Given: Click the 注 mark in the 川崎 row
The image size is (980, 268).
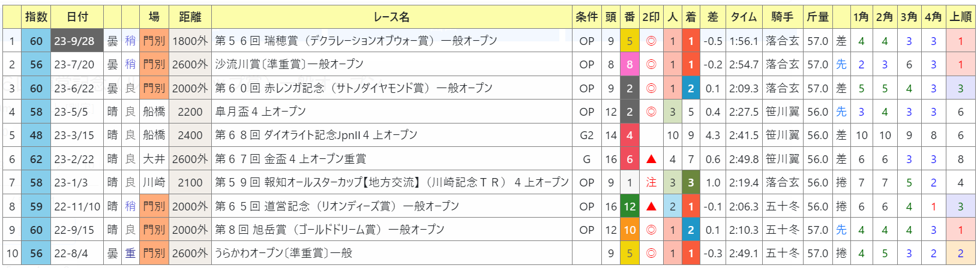Looking at the screenshot, I should point(651,182).
